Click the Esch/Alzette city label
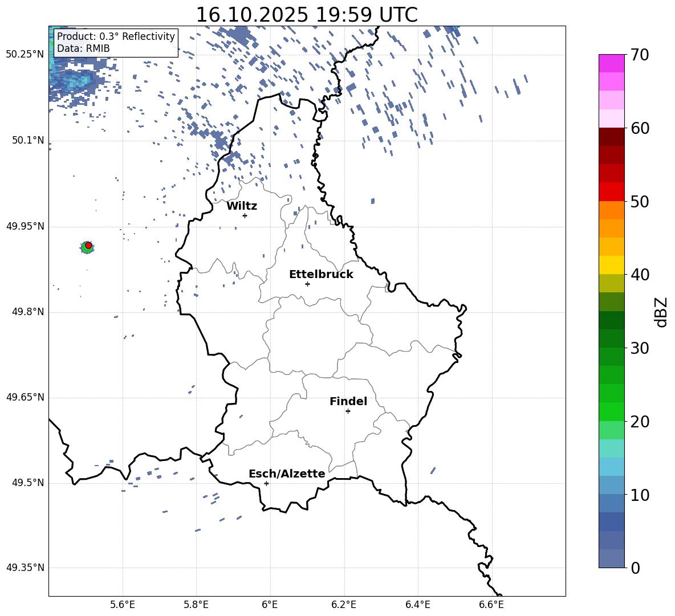Screen dimensions: 675x616 287,474
